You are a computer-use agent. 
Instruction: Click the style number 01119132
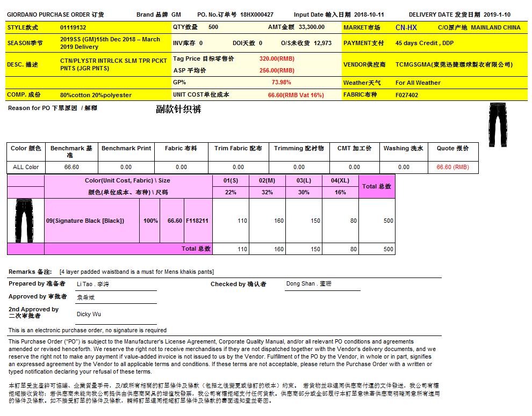click(73, 27)
